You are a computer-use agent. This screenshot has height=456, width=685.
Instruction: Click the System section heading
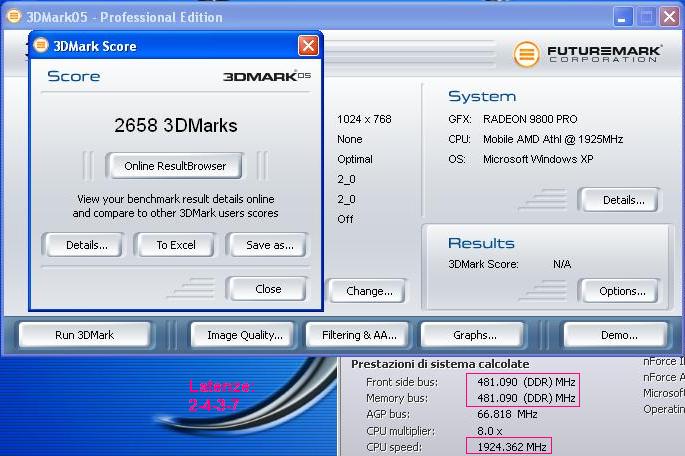click(x=482, y=97)
